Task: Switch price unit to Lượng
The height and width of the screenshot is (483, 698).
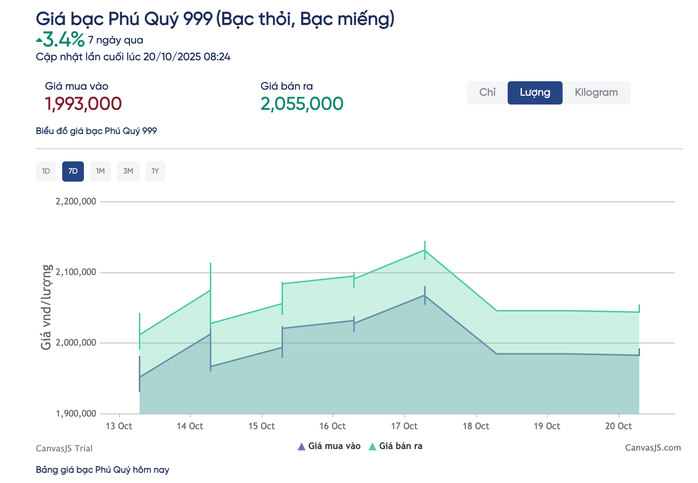Action: pos(535,93)
